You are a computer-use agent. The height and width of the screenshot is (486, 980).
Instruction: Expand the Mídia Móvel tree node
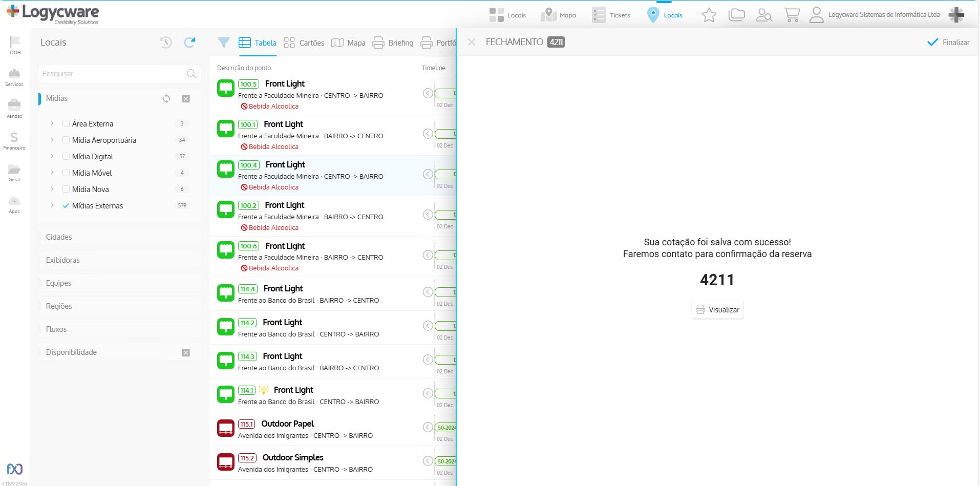click(52, 173)
